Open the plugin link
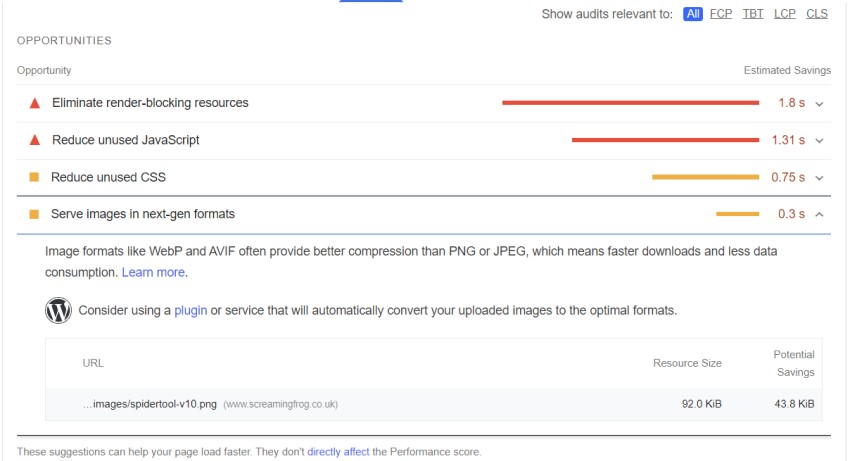850x461 pixels. pyautogui.click(x=190, y=310)
